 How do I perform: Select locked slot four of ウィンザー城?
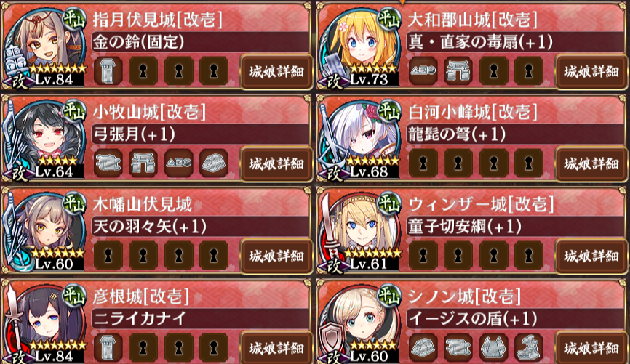click(529, 255)
